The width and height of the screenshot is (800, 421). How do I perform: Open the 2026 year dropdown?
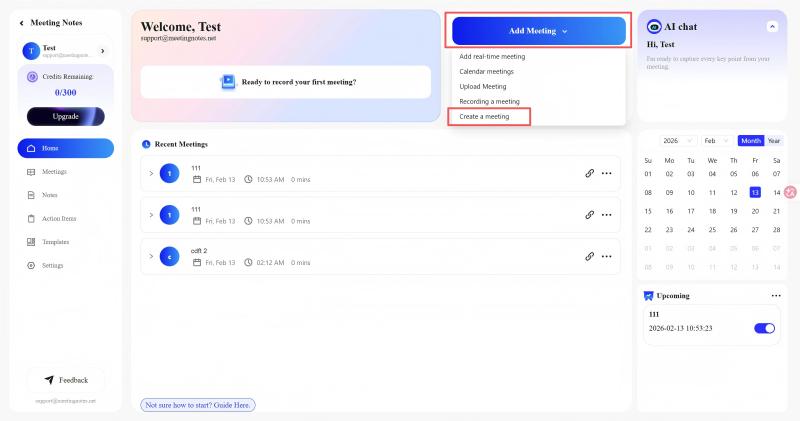(677, 141)
